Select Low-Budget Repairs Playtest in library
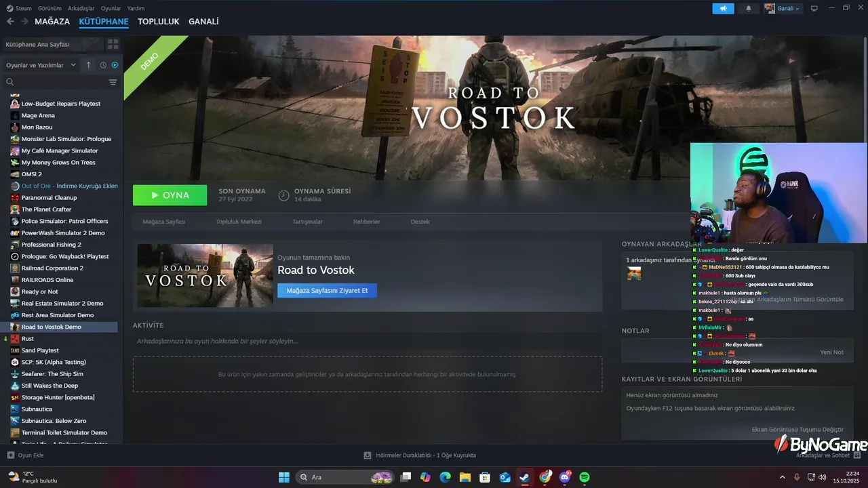 (x=60, y=104)
